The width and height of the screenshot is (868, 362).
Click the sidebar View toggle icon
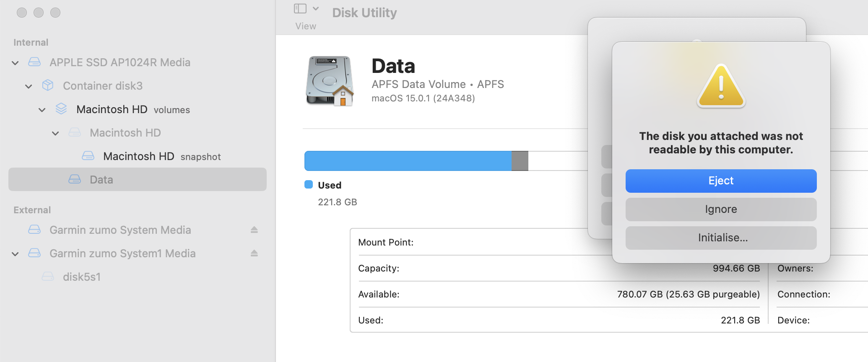[x=300, y=9]
